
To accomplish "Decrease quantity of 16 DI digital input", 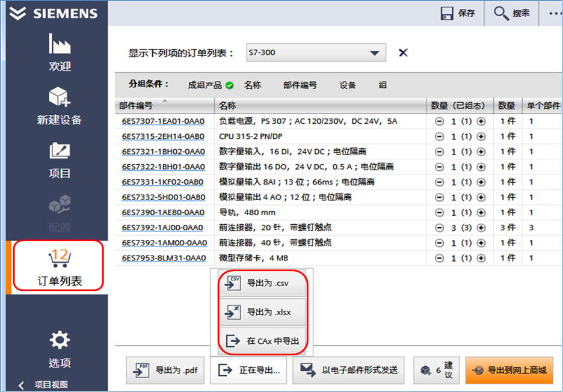I will tap(439, 152).
